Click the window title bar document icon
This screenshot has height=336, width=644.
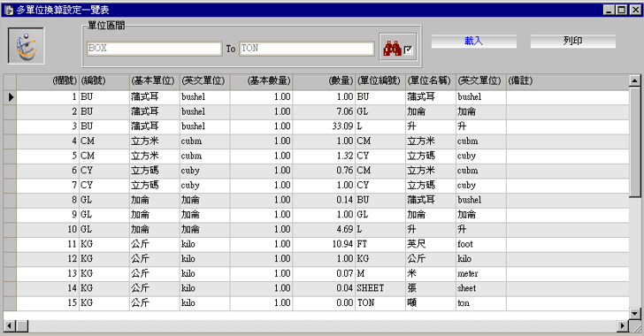pos(8,10)
